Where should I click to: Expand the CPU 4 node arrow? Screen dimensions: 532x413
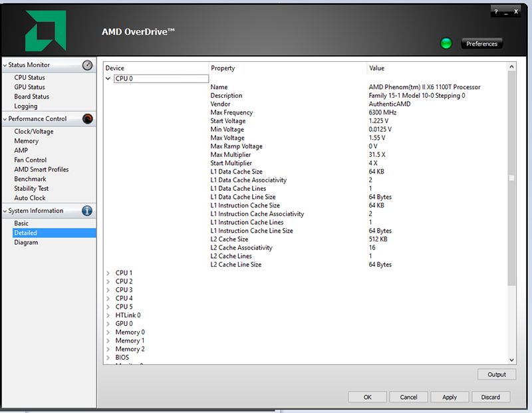pos(108,299)
